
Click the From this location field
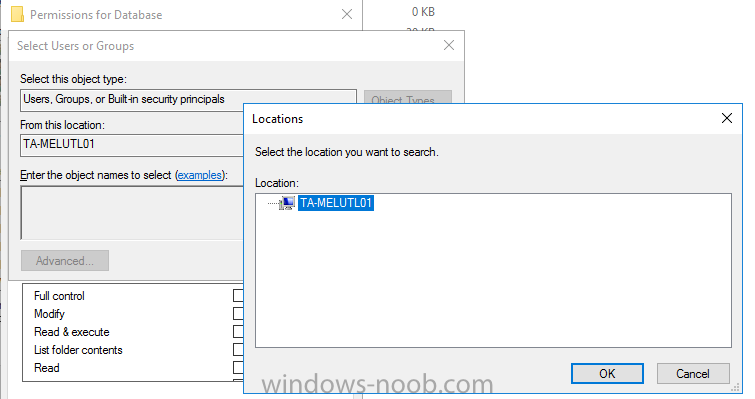(x=132, y=145)
